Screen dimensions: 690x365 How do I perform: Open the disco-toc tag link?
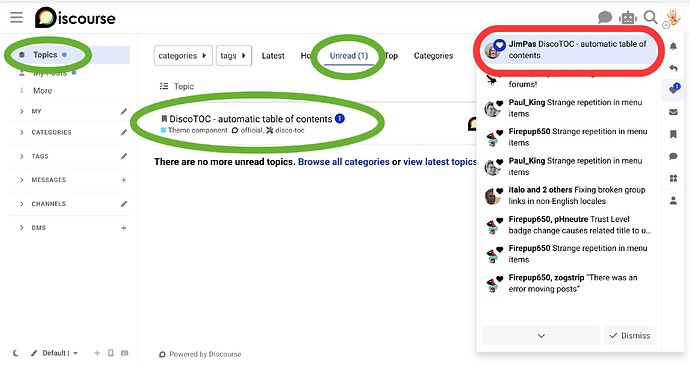point(286,130)
